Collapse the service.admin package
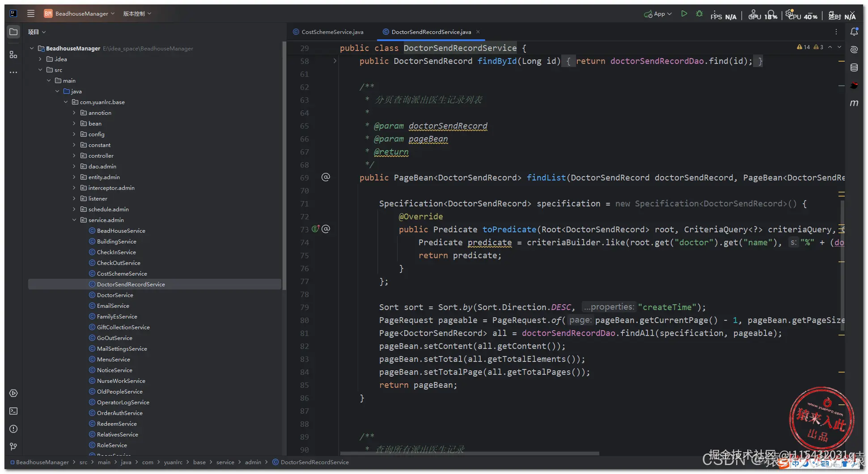 point(74,220)
